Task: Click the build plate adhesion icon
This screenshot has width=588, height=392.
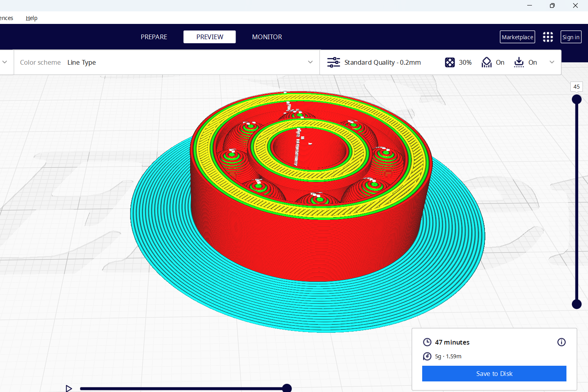Action: pyautogui.click(x=519, y=62)
